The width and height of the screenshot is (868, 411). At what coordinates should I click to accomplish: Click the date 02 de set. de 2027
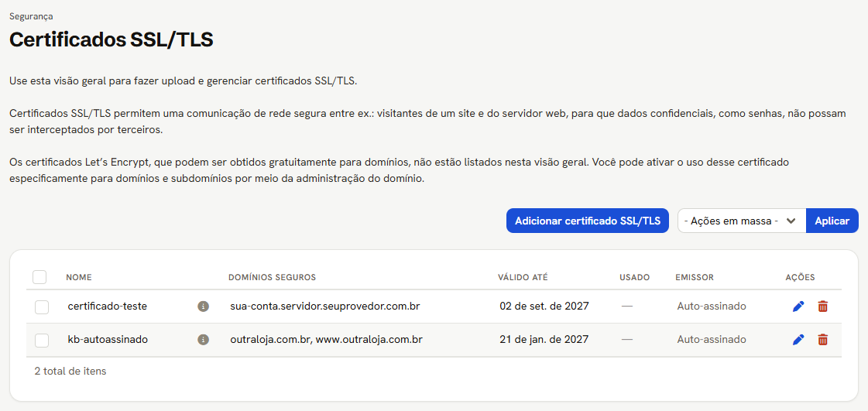coord(544,306)
